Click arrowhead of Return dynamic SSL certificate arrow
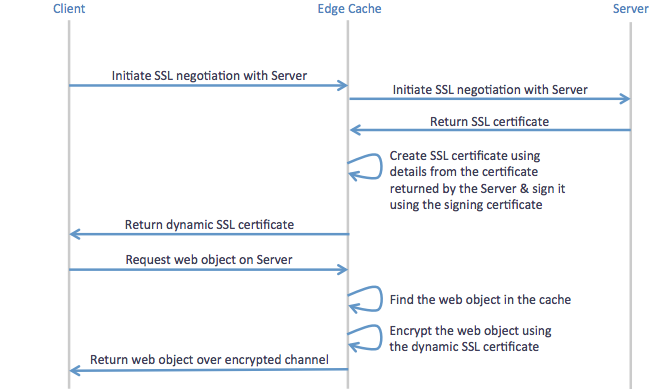 tap(75, 234)
